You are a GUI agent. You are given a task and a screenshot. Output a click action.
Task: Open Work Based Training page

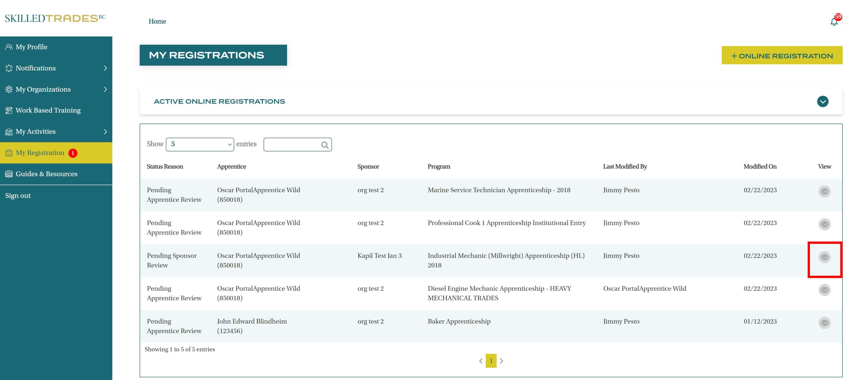click(48, 110)
